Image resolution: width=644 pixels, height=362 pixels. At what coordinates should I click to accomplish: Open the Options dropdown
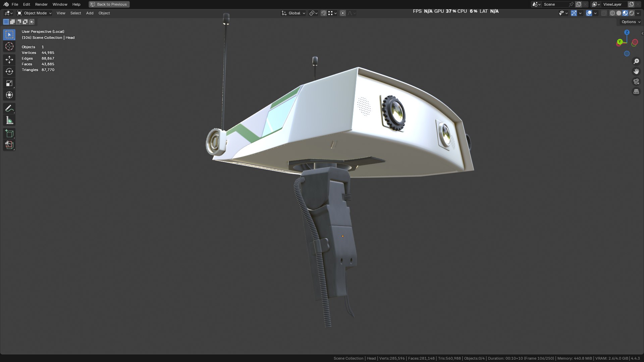631,22
